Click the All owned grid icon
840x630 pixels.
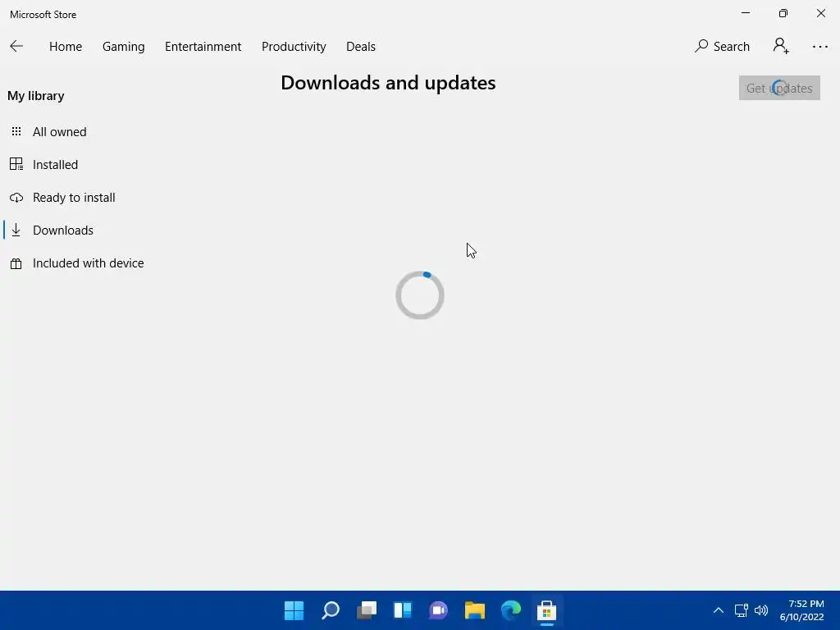click(16, 131)
